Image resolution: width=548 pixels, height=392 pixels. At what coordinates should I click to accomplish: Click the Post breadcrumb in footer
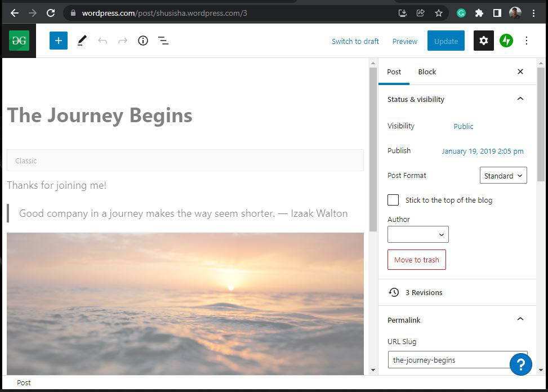pos(24,382)
